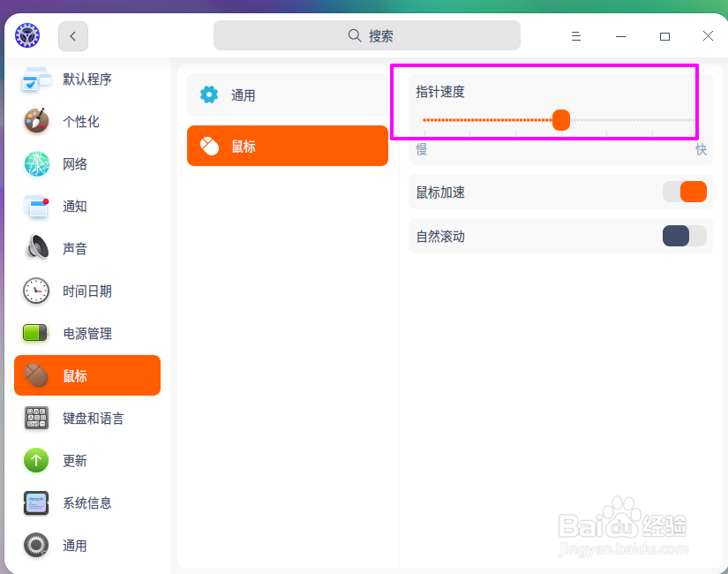Open 声音 settings label
The height and width of the screenshot is (574, 728).
75,249
